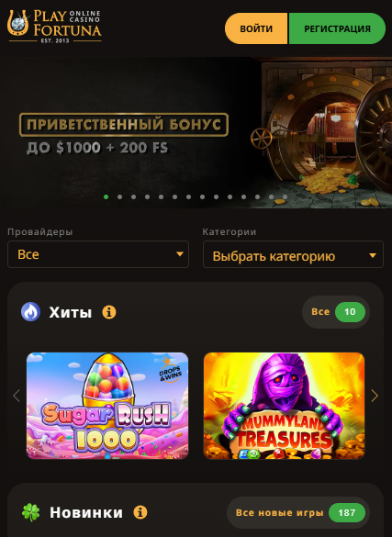Click the blue flame icon beside Хиты
The image size is (392, 537).
(x=31, y=312)
